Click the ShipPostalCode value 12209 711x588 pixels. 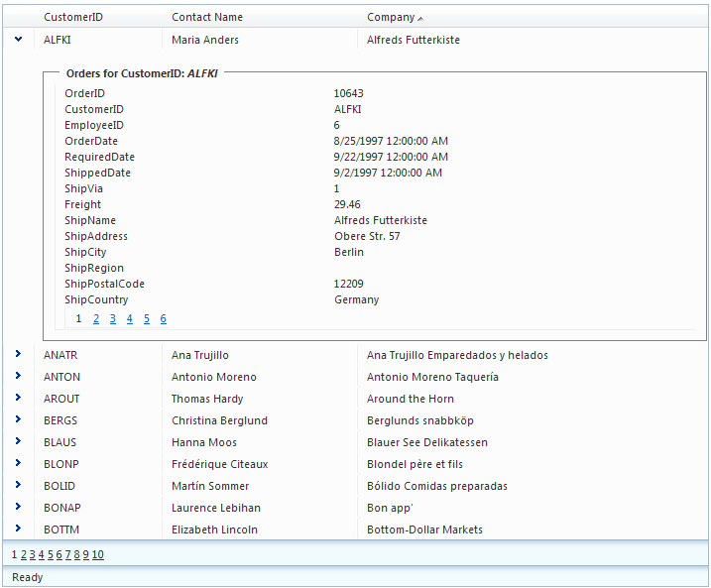[x=348, y=284]
